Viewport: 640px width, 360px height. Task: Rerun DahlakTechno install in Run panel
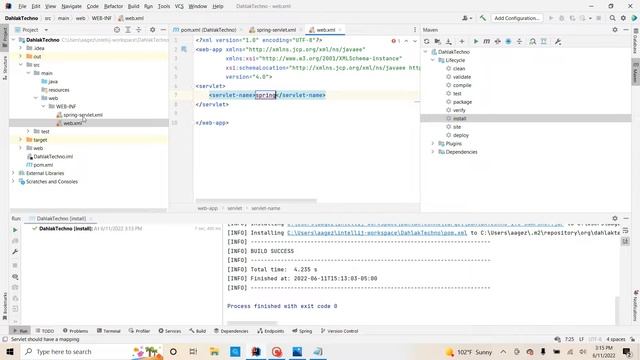pos(15,230)
